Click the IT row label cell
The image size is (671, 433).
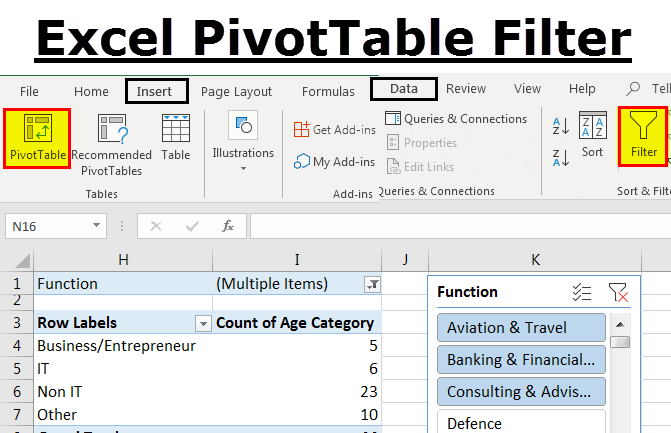tap(123, 368)
